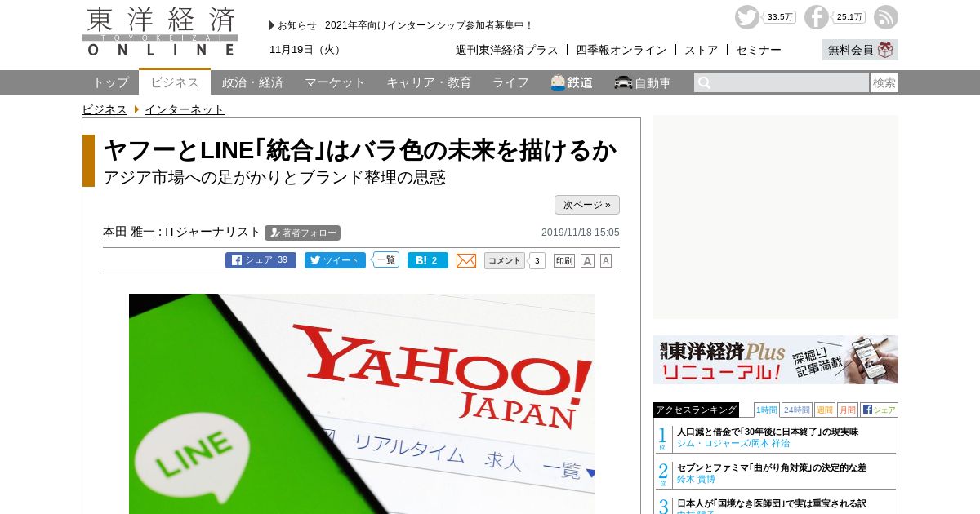Click the 検索 search button
The height and width of the screenshot is (514, 980).
pyautogui.click(x=884, y=82)
